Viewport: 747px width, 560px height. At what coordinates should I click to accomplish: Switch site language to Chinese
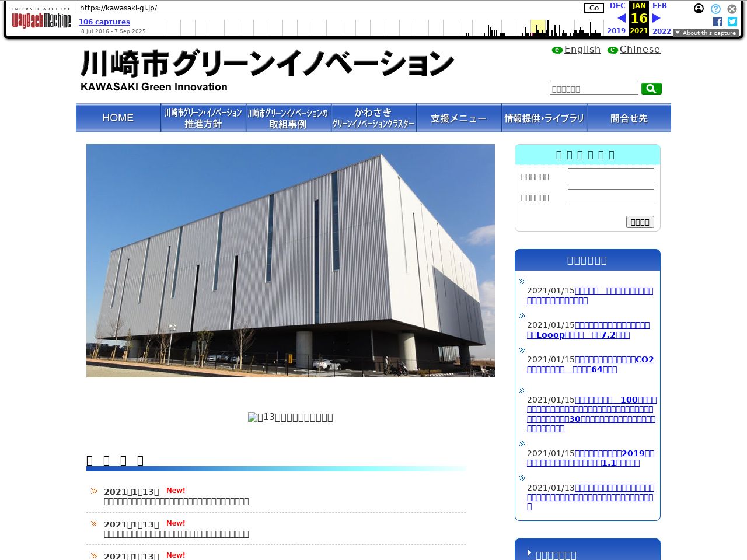(x=639, y=50)
